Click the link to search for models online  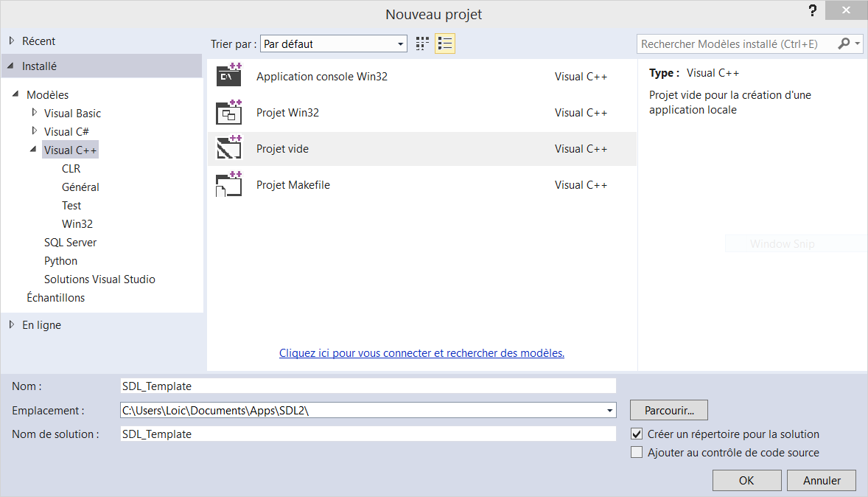pyautogui.click(x=421, y=353)
